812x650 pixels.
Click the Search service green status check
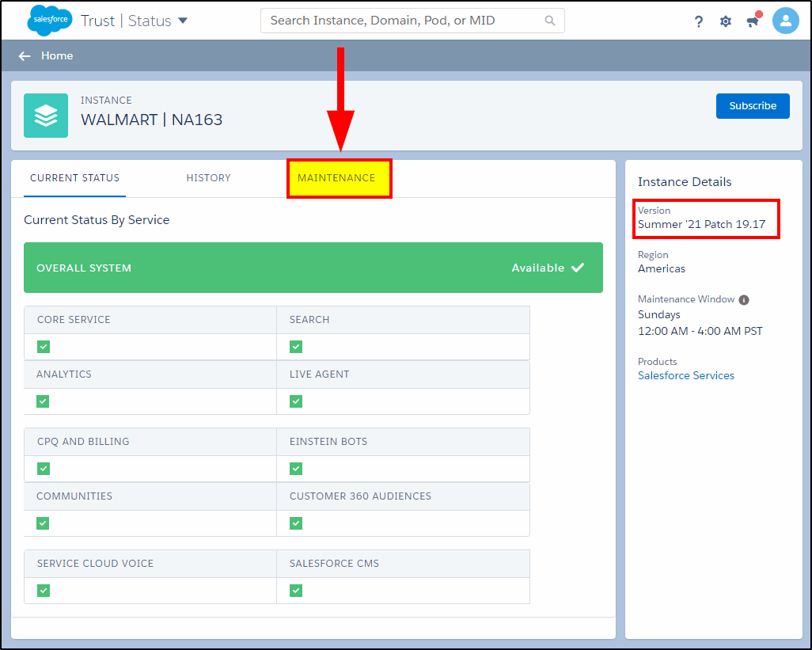[296, 347]
